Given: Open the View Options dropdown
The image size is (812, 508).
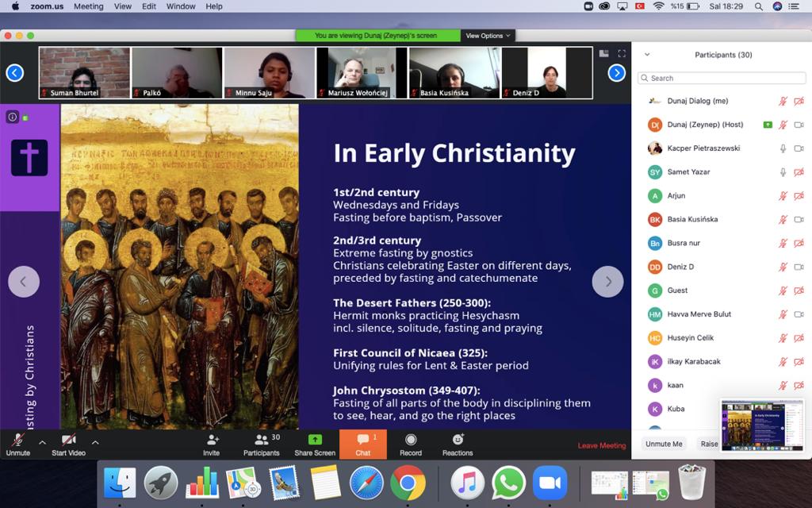Looking at the screenshot, I should pos(488,36).
